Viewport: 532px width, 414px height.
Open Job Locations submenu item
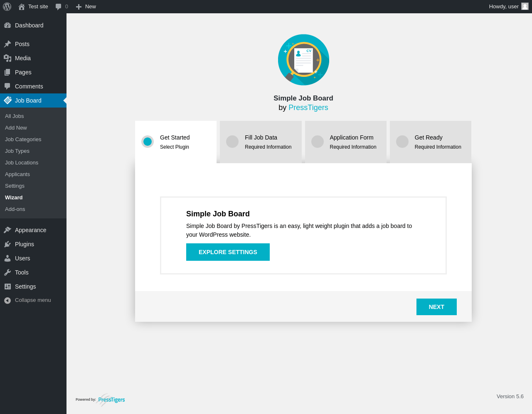(x=33, y=163)
